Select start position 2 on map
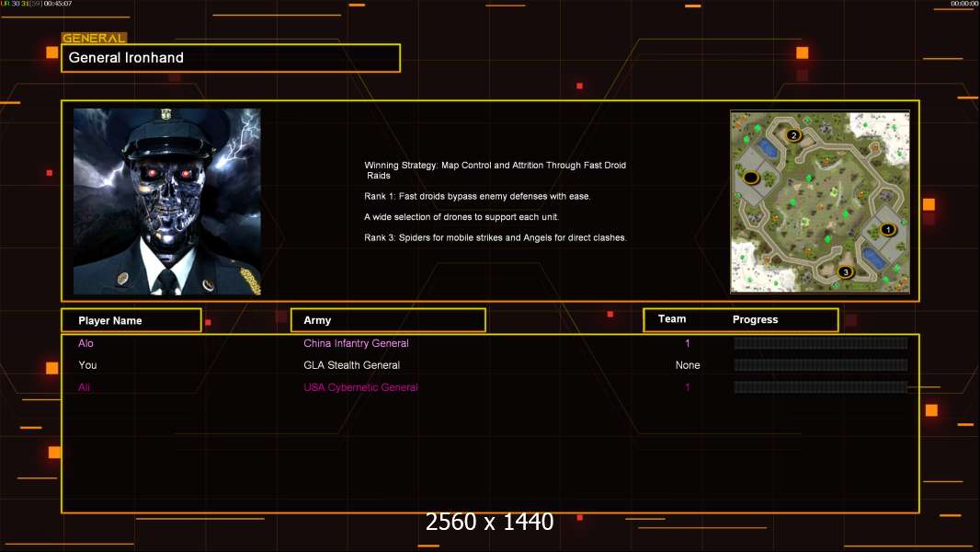Screen dimensions: 980x552 point(793,135)
